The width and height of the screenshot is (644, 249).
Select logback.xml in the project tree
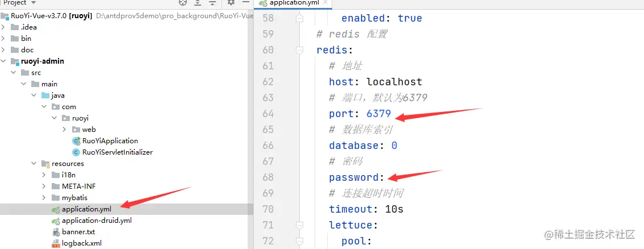click(x=82, y=243)
